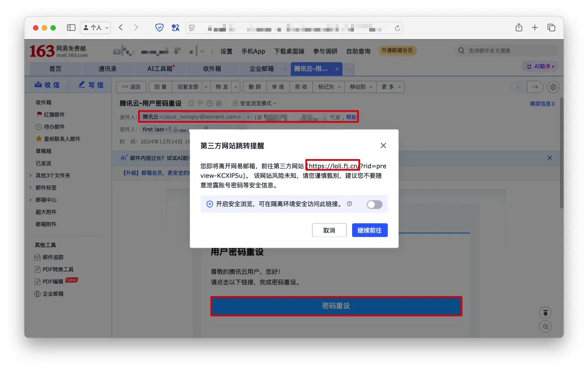Viewport: 588px width, 370px height.
Task: Open 安全浏览模式 dropdown
Action: [255, 103]
